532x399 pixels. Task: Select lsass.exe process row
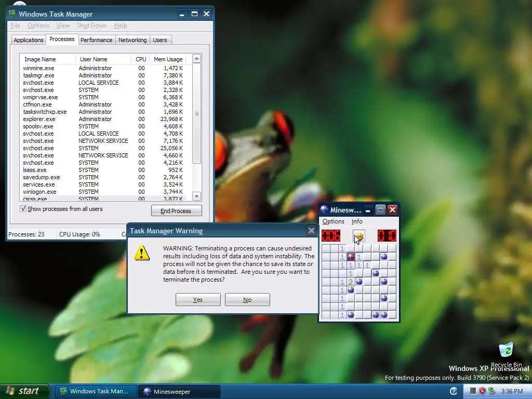103,170
